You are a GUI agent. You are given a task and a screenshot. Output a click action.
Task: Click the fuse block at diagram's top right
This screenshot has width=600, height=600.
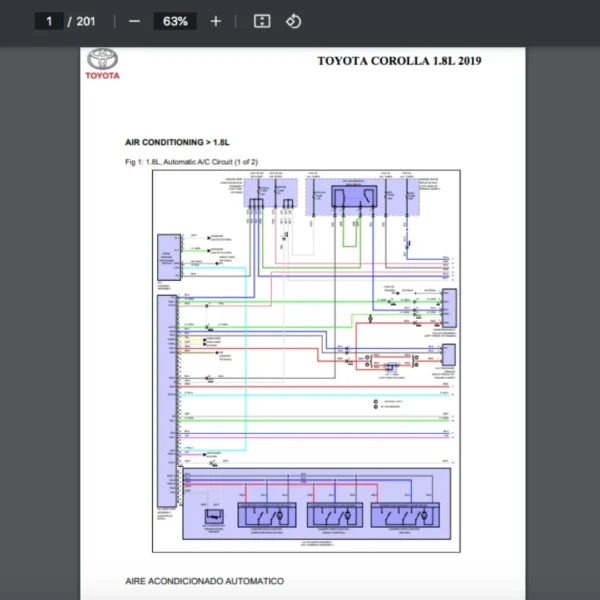tap(420, 194)
